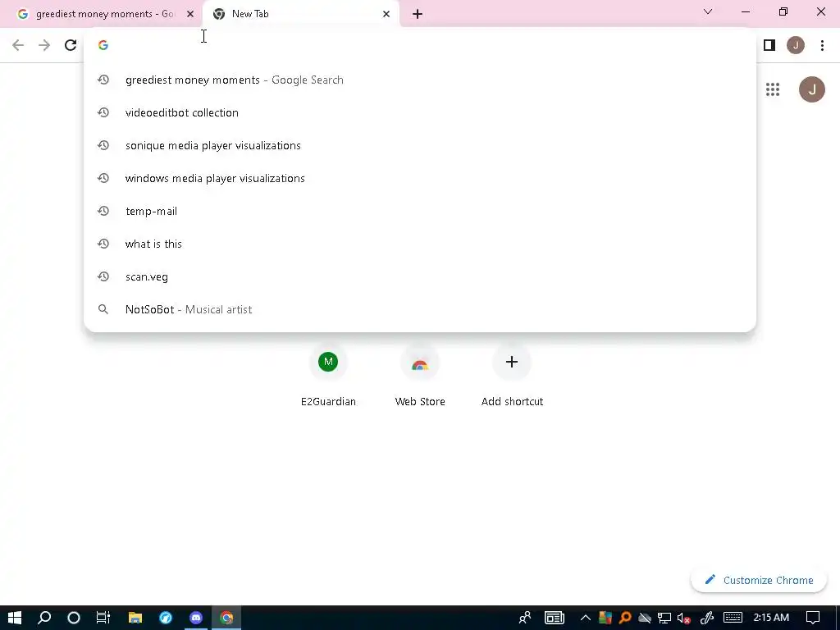The width and height of the screenshot is (840, 630).
Task: Select the 'what is this' suggestion
Action: [420, 244]
